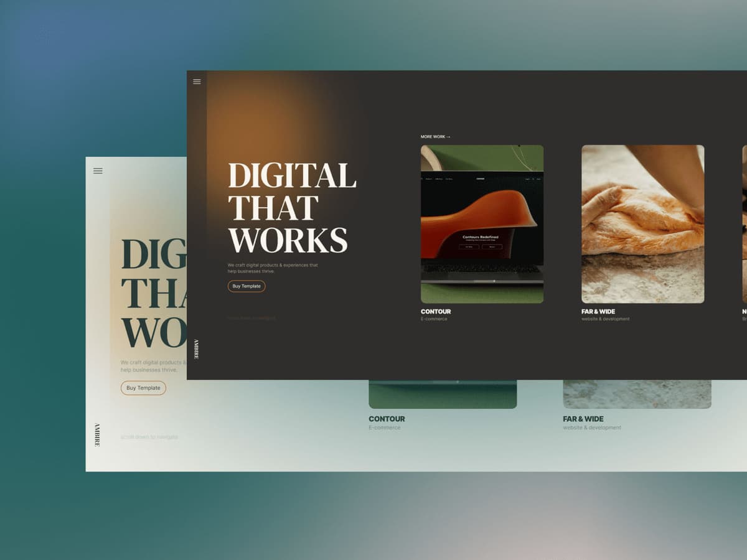Click E-commerce label under dark window CONTOUR
The width and height of the screenshot is (747, 560).
point(434,319)
